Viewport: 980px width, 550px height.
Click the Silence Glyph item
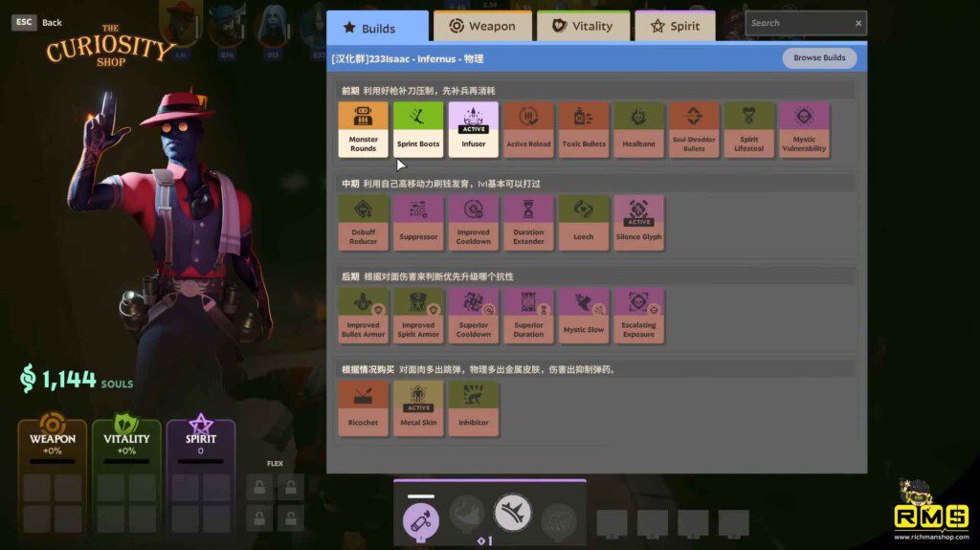pyautogui.click(x=638, y=222)
